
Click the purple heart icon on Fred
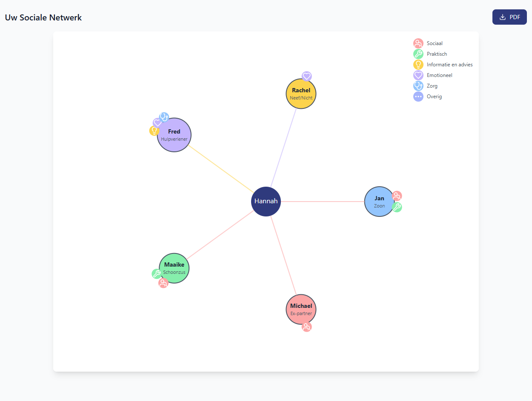click(x=157, y=123)
